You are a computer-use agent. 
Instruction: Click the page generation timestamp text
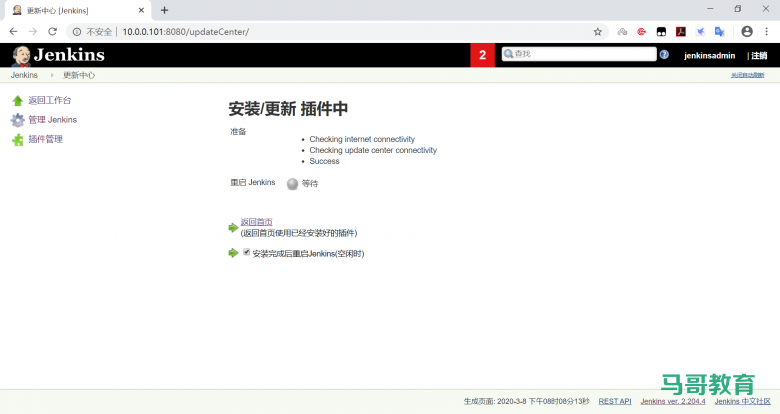tap(527, 401)
